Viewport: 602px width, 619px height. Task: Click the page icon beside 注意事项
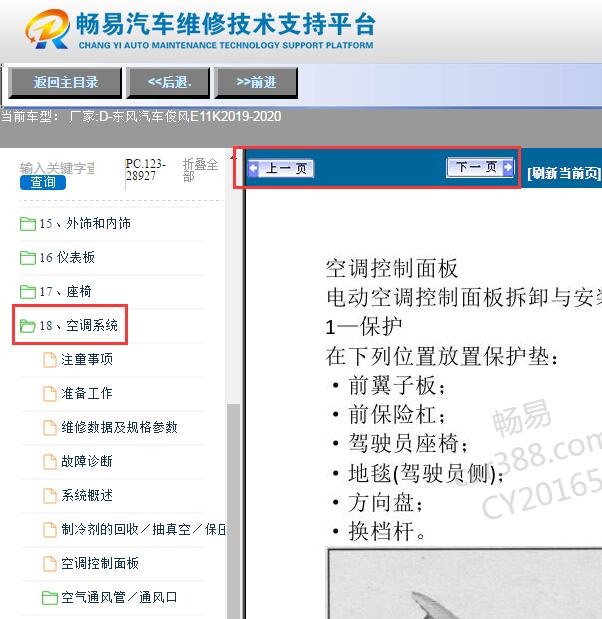[50, 360]
